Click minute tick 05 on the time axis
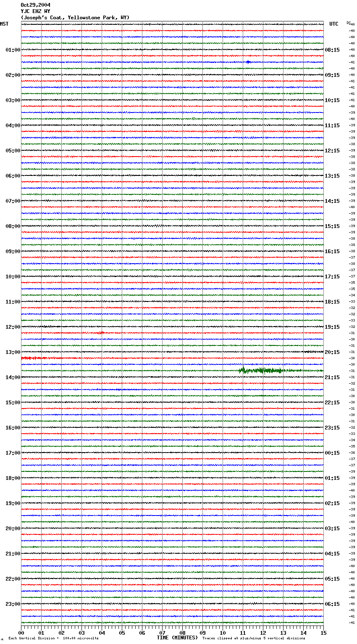This screenshot has width=357, height=644. tap(122, 633)
